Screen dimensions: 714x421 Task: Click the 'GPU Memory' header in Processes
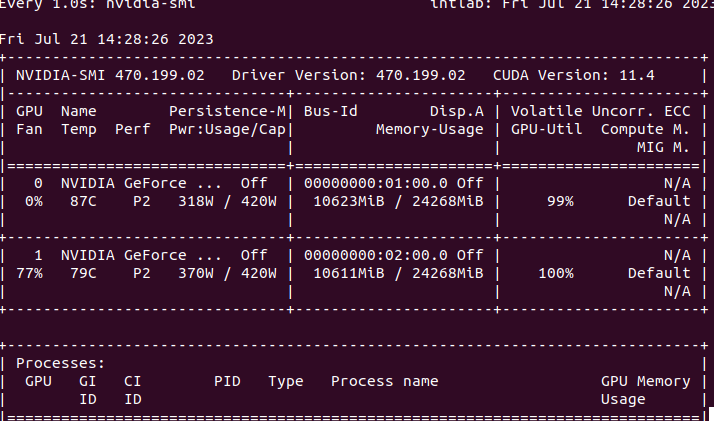(x=646, y=381)
